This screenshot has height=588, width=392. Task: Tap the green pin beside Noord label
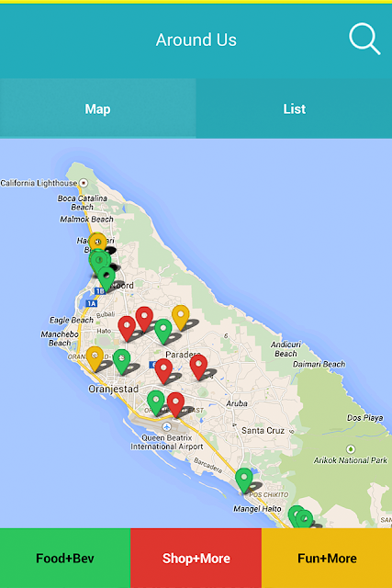coord(106,279)
